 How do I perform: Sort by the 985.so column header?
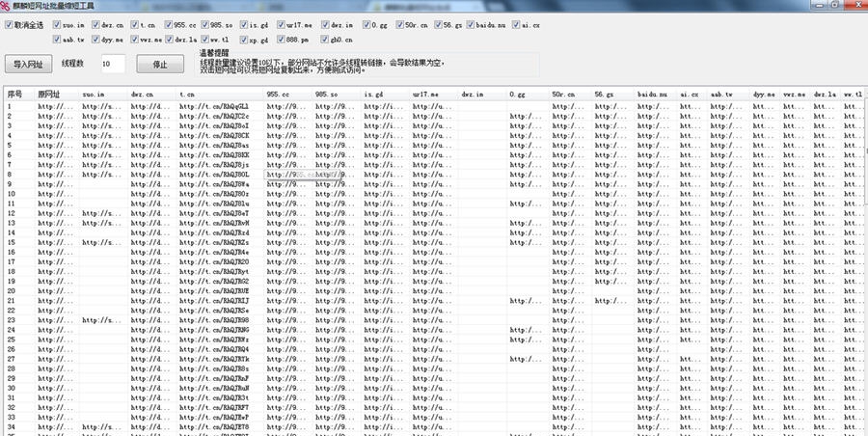tap(336, 95)
